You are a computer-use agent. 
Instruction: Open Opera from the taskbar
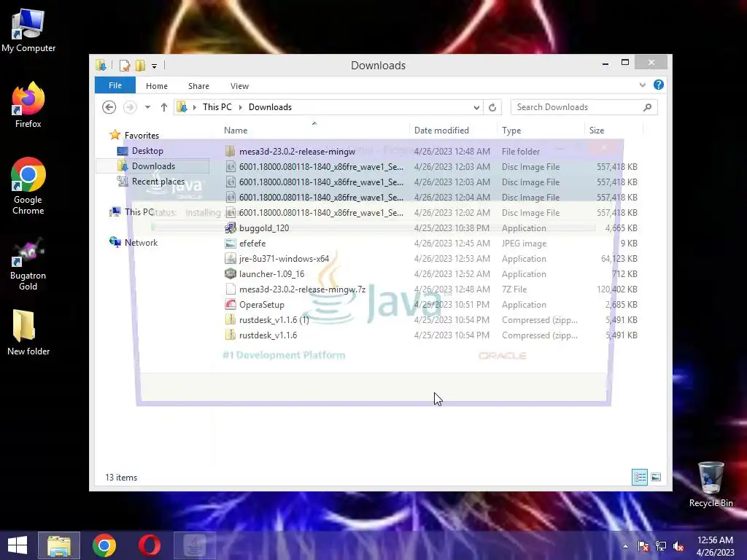coord(150,545)
